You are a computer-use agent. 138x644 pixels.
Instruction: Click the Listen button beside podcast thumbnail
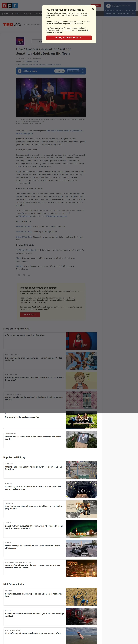click(x=37, y=41)
